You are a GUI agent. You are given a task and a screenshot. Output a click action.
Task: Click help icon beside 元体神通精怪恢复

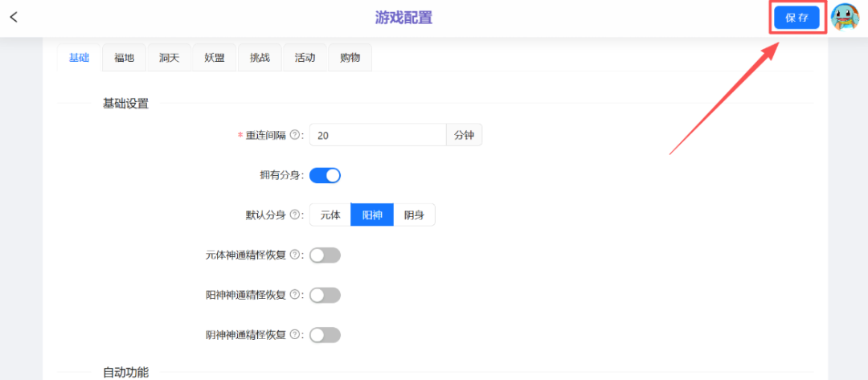(x=294, y=255)
